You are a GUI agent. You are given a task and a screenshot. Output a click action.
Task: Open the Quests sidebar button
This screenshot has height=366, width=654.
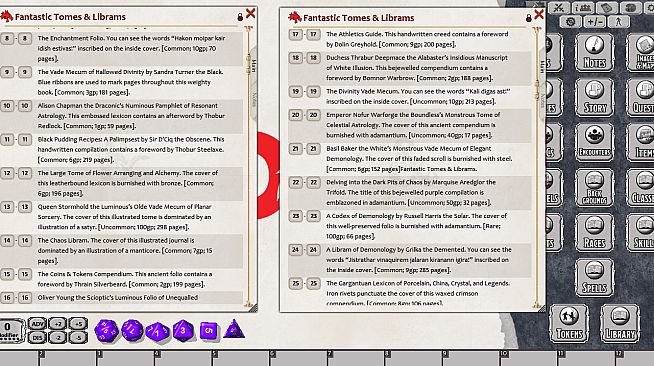pos(641,97)
